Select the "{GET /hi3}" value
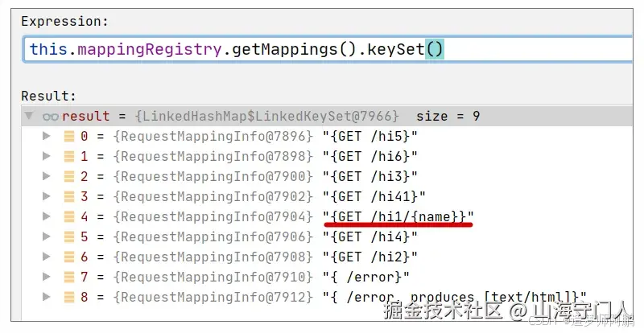The image size is (644, 333). pyautogui.click(x=370, y=177)
